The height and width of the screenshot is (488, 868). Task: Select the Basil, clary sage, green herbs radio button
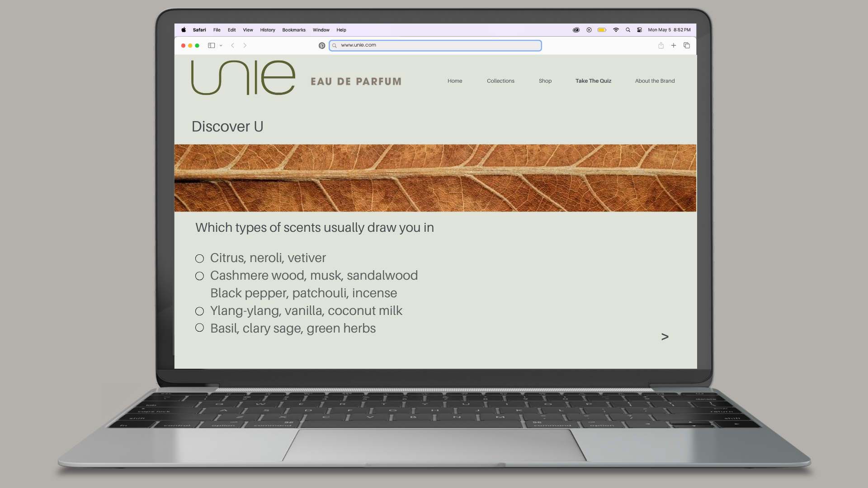coord(199,328)
